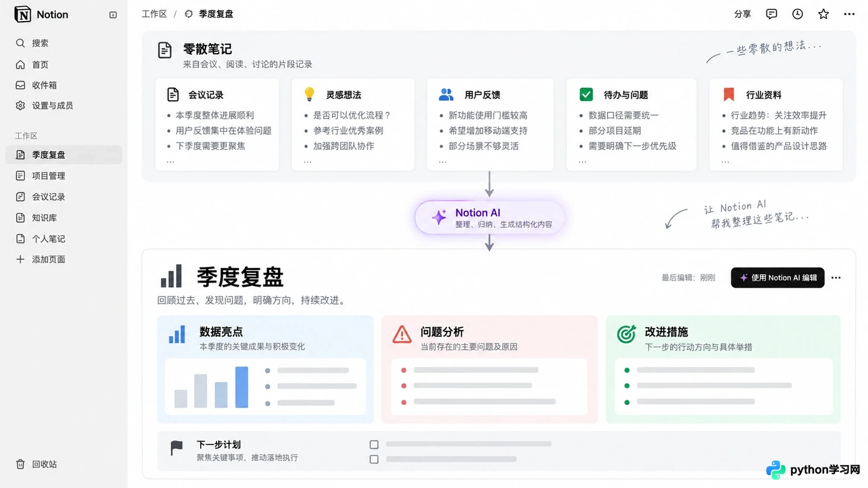
Task: Open the 项目管理 page in sidebar
Action: pyautogui.click(x=63, y=176)
